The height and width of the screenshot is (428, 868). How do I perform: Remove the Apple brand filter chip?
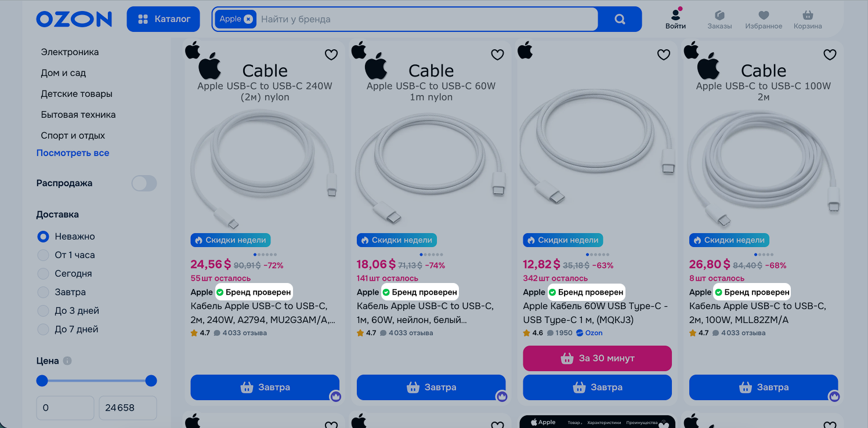click(x=248, y=19)
